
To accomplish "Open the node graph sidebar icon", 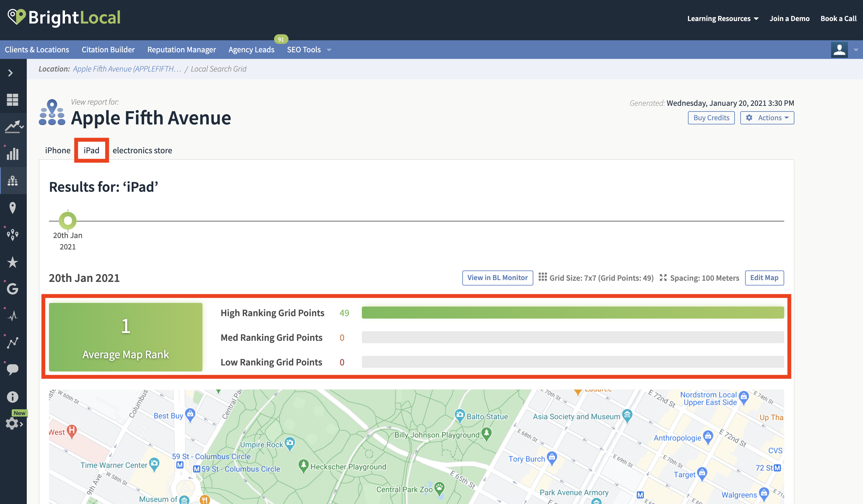I will [13, 343].
